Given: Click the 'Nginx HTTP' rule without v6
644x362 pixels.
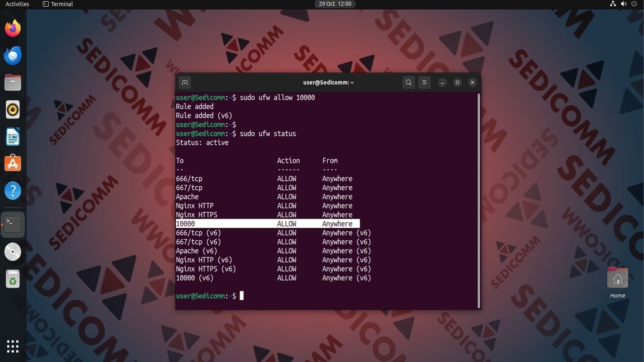Looking at the screenshot, I should [x=195, y=206].
